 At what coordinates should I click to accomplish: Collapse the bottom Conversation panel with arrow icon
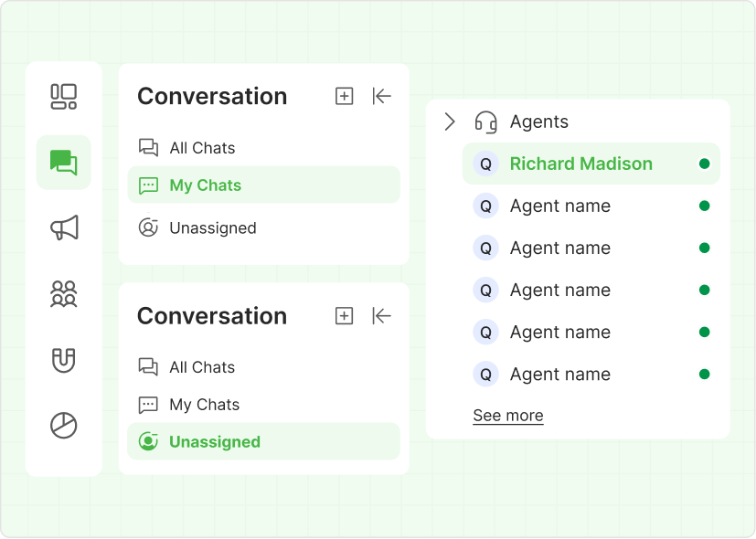click(x=382, y=316)
